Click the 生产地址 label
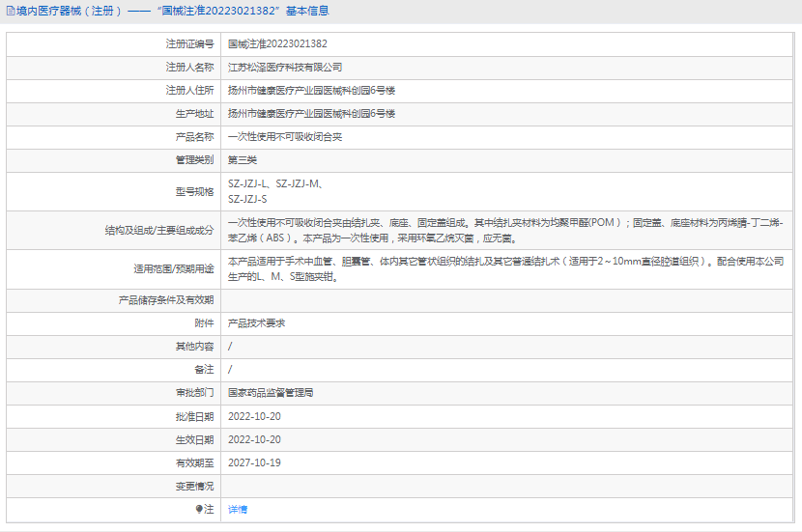Screen dimensions: 802x532 click(194, 114)
